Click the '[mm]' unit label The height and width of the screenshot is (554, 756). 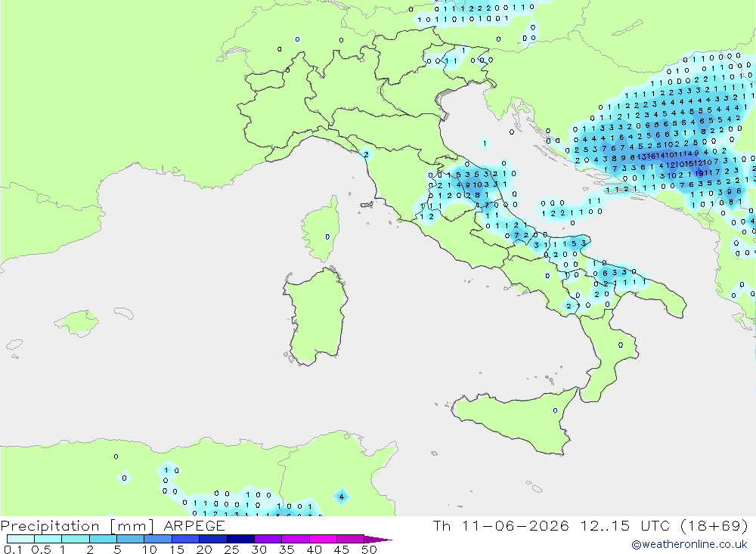point(132,525)
